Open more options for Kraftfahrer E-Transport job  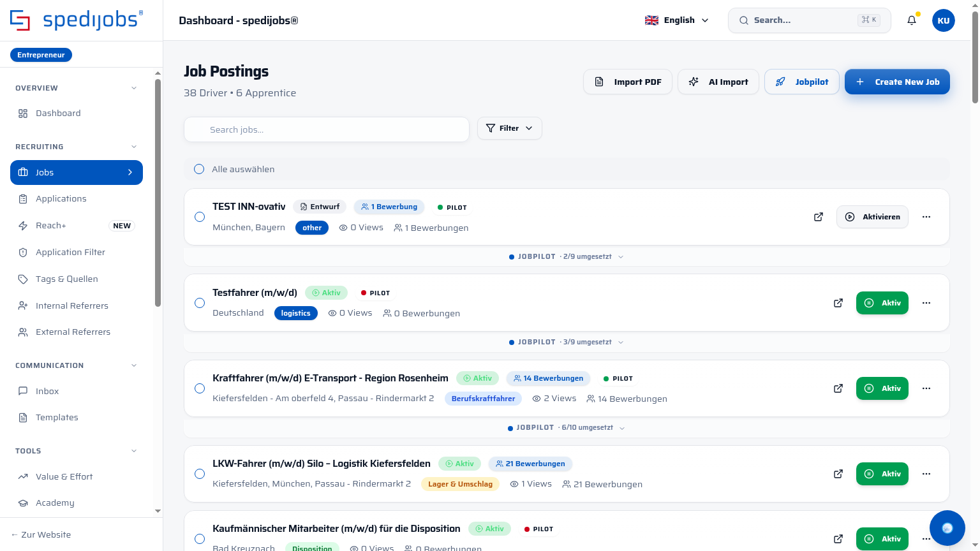(926, 388)
